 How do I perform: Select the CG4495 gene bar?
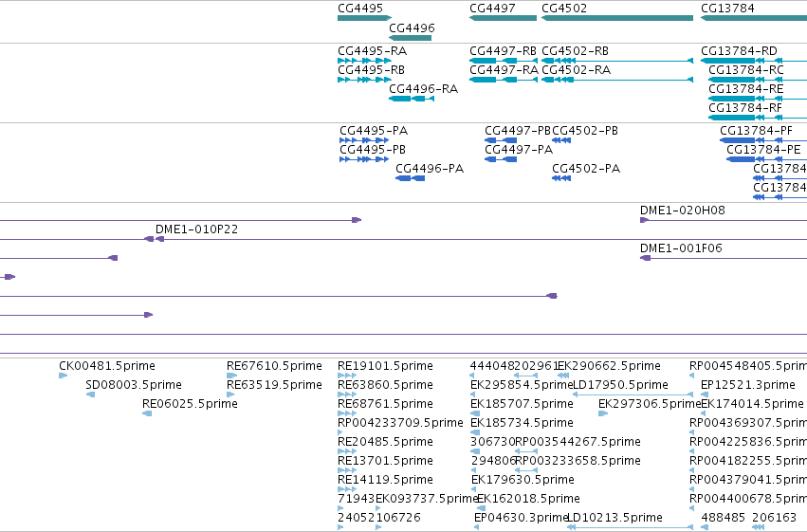coord(364,18)
